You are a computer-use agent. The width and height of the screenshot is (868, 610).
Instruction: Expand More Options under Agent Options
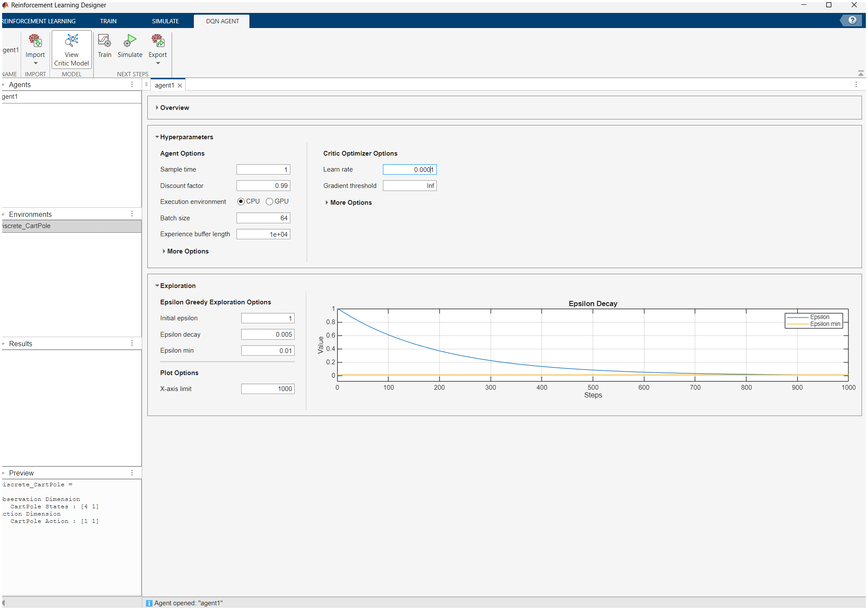click(164, 251)
